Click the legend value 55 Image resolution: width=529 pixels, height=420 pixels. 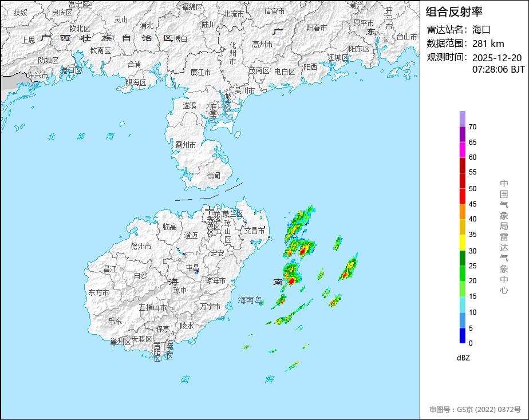[x=473, y=172]
